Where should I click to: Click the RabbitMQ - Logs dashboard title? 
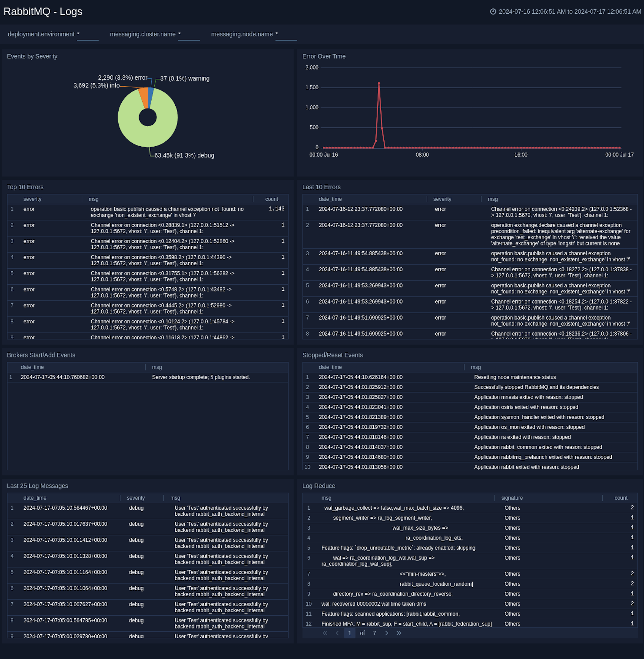pyautogui.click(x=43, y=11)
